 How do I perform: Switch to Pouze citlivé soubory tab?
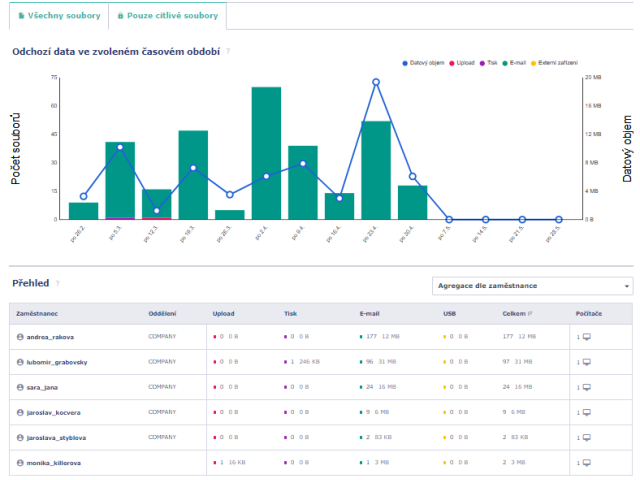pos(168,15)
